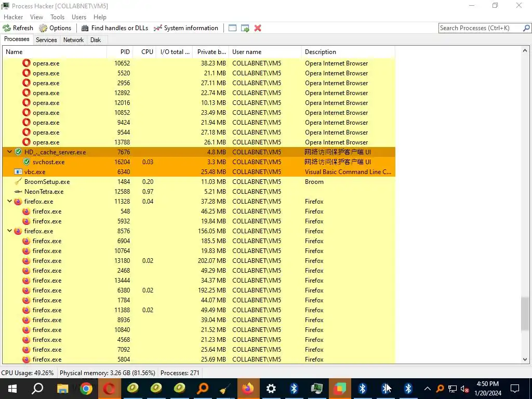Select firefox.exe row with PID 6904

[x=199, y=241]
